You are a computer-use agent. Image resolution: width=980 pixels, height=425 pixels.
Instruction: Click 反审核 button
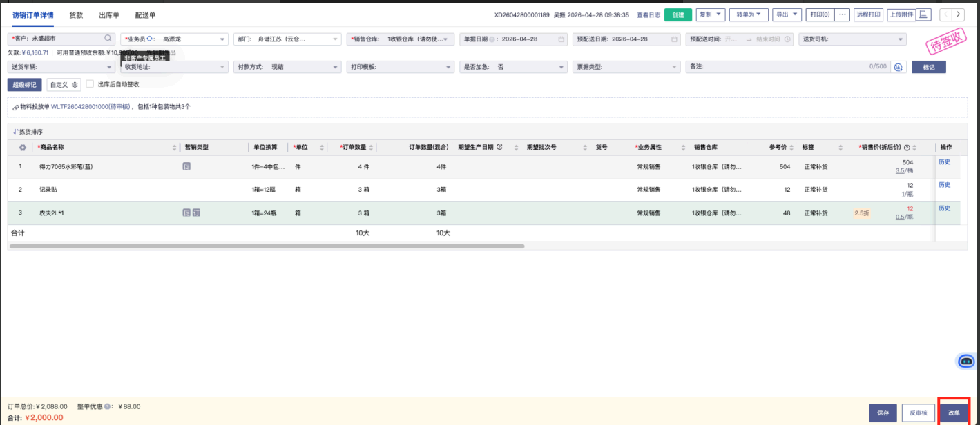[x=918, y=413]
